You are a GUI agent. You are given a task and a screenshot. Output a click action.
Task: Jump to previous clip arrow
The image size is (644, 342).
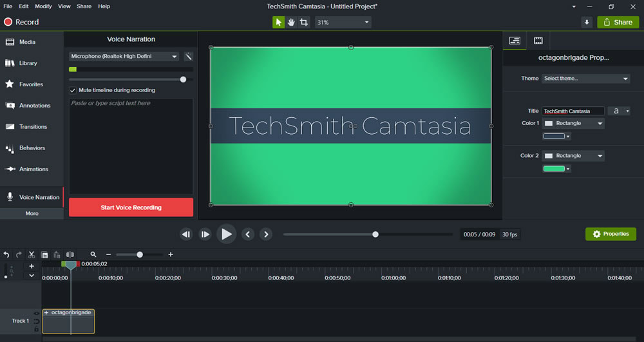click(x=248, y=234)
